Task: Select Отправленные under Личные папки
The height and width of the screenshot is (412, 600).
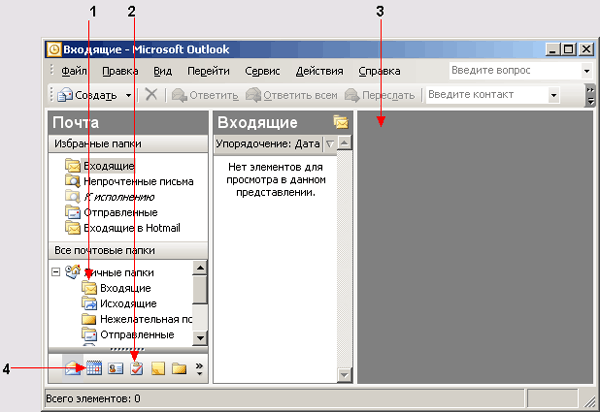Action: click(128, 334)
